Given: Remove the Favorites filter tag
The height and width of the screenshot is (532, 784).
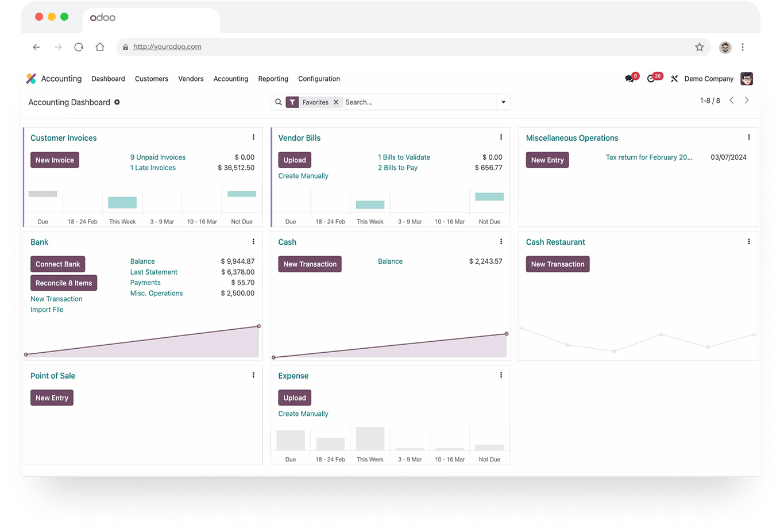Looking at the screenshot, I should click(x=336, y=102).
